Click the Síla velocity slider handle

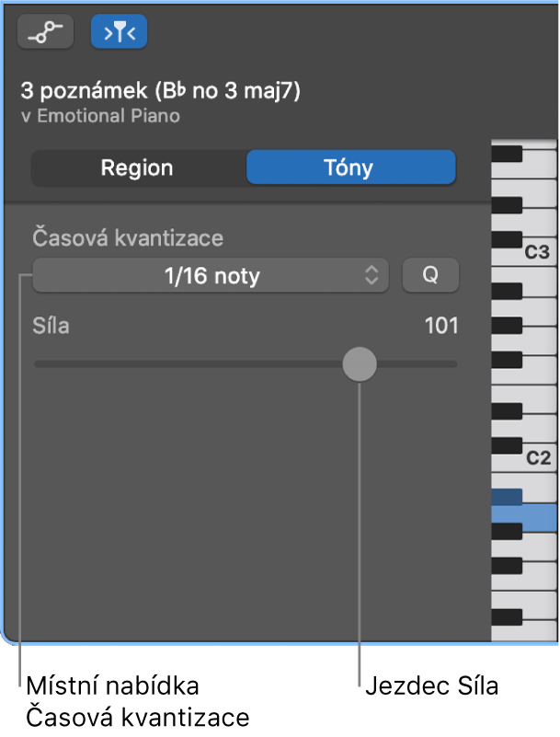click(359, 364)
